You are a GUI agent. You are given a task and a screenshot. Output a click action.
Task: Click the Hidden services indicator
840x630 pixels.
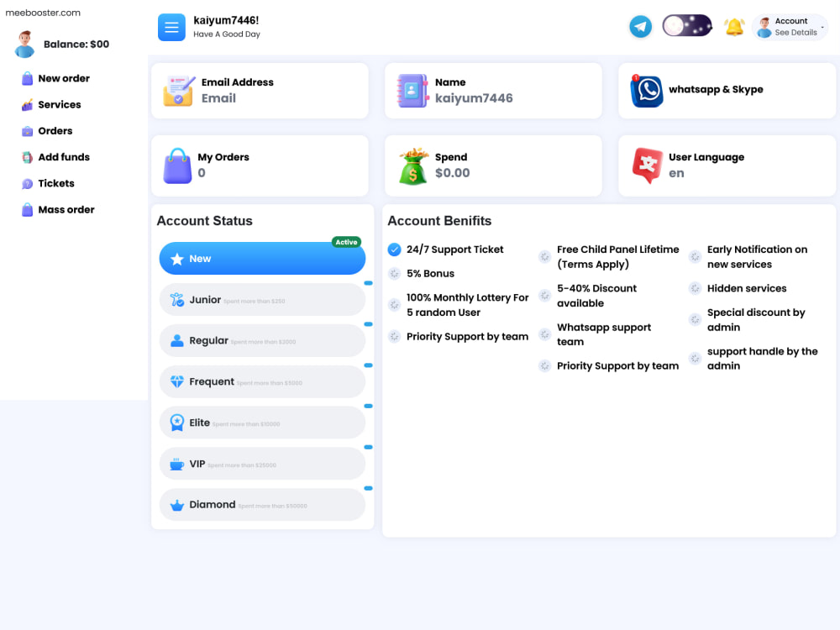click(695, 288)
